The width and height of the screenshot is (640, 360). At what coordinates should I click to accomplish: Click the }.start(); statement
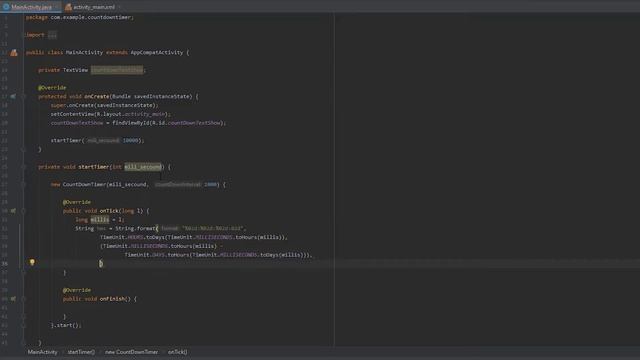coord(66,325)
